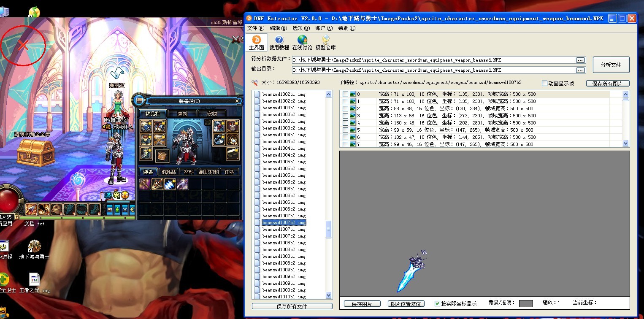
Task: Select the blue claw item in inventory grid
Action: coord(170,184)
